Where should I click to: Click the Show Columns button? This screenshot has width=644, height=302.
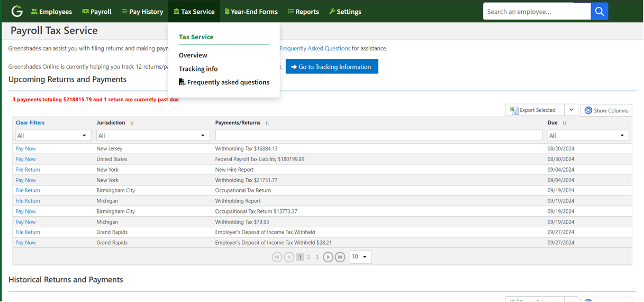pyautogui.click(x=606, y=110)
